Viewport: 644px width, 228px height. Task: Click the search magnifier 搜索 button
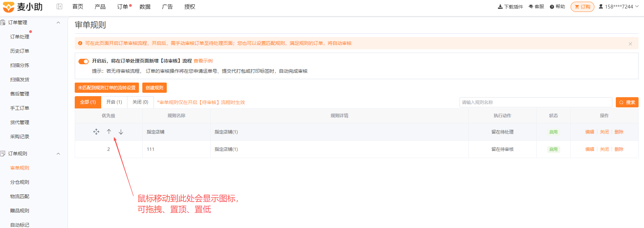(627, 102)
